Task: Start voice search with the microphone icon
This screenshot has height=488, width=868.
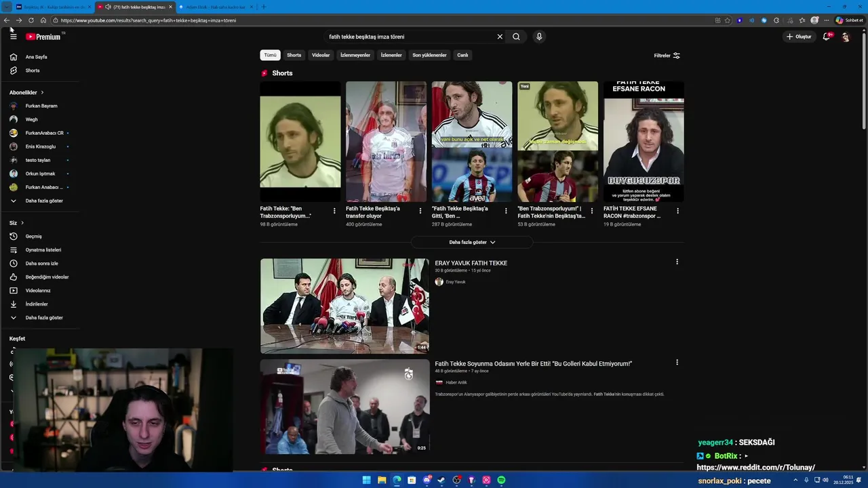Action: 539,37
